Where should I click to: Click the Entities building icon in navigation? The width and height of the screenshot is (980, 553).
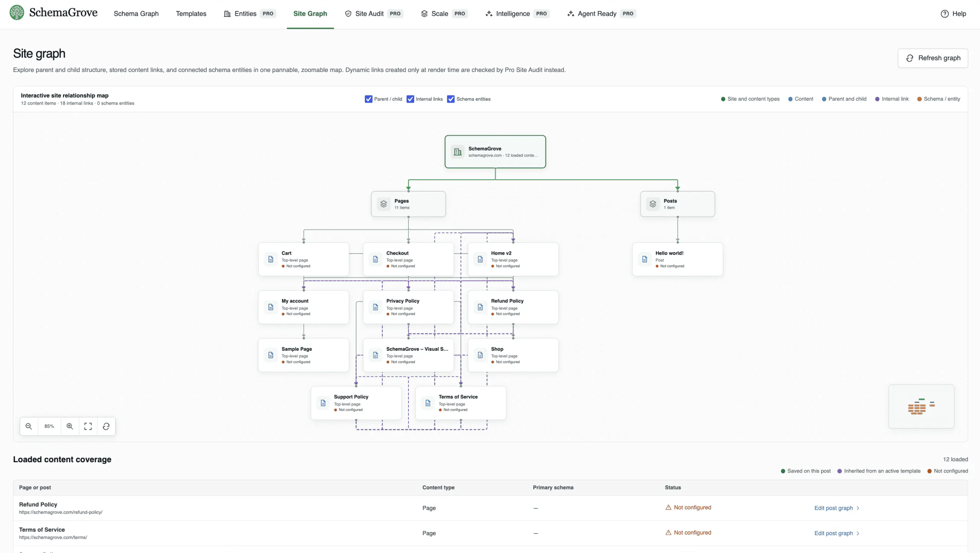(x=227, y=14)
